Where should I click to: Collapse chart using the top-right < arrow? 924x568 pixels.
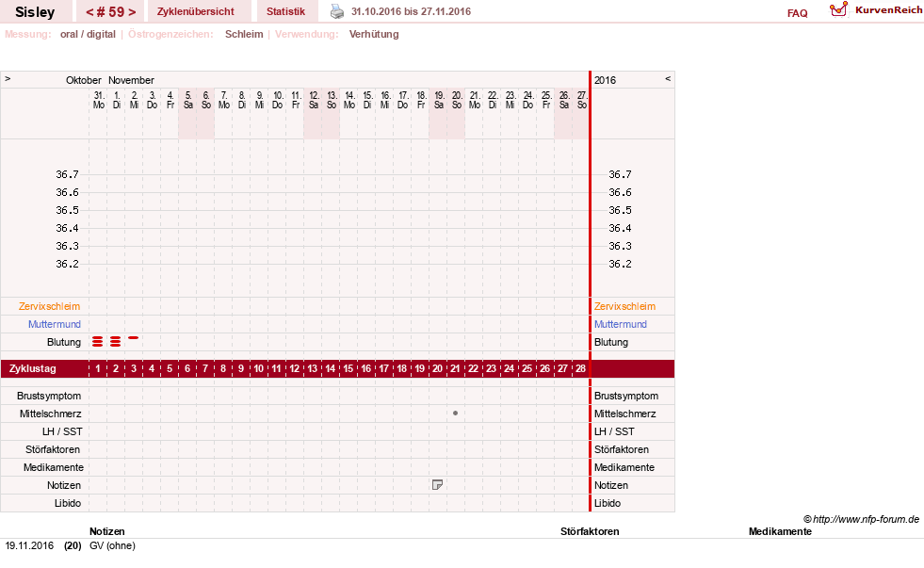668,78
